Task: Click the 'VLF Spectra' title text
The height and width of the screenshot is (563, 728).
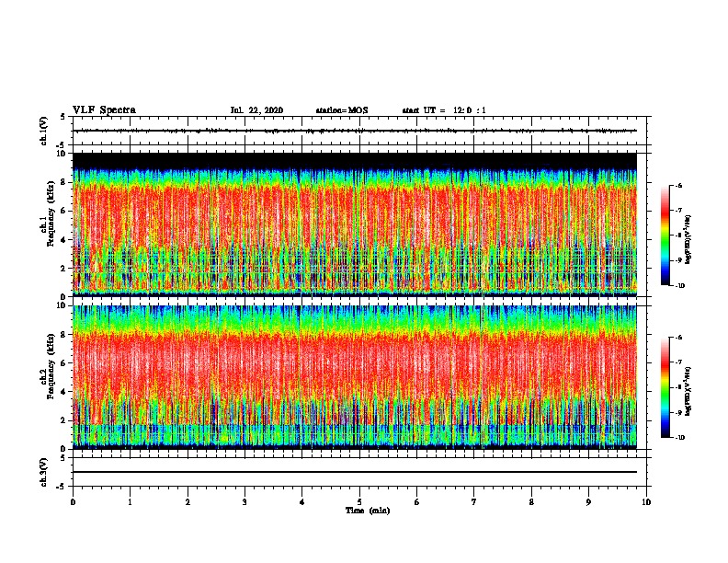Action: (104, 110)
